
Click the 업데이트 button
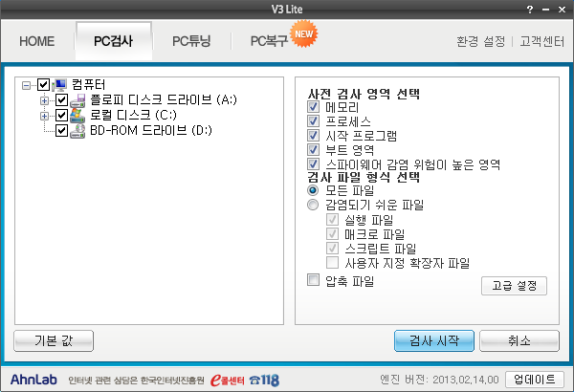[x=535, y=380]
